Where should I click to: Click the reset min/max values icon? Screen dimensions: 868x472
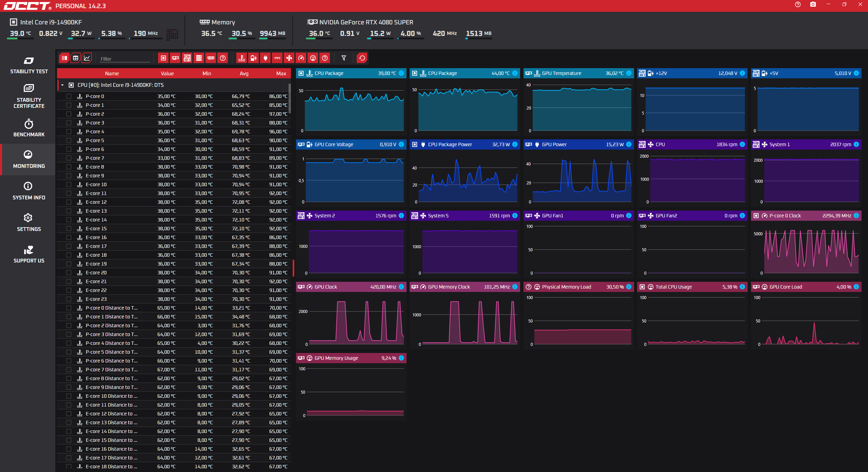click(x=362, y=58)
